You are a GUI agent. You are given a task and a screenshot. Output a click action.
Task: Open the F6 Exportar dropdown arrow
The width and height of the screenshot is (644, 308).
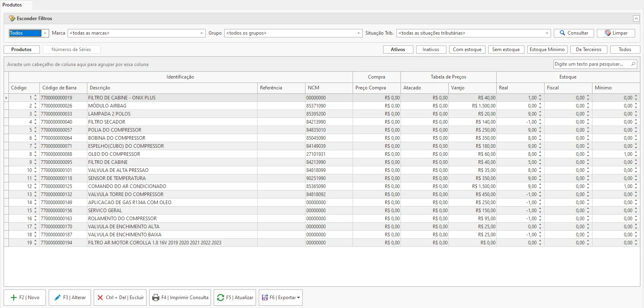click(x=299, y=298)
